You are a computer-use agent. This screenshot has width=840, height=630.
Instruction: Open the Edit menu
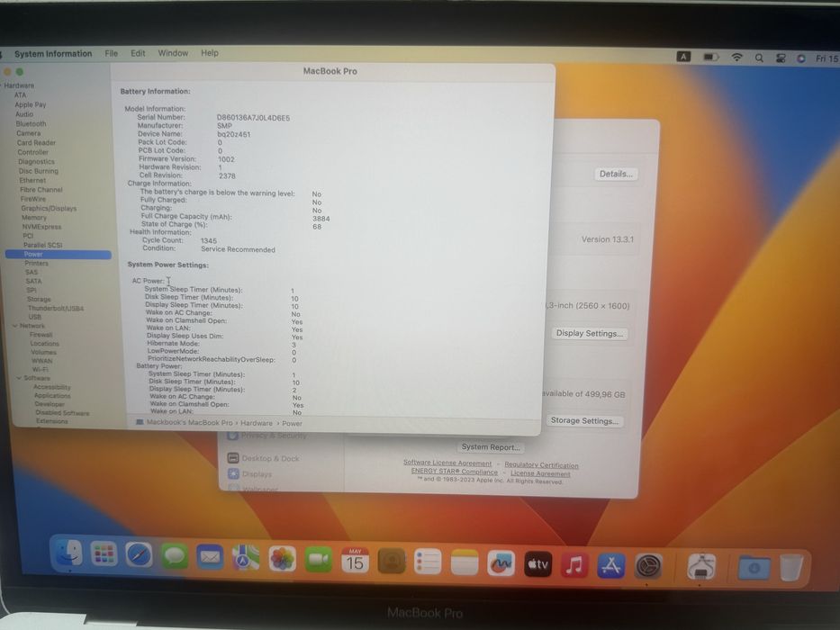pos(138,53)
